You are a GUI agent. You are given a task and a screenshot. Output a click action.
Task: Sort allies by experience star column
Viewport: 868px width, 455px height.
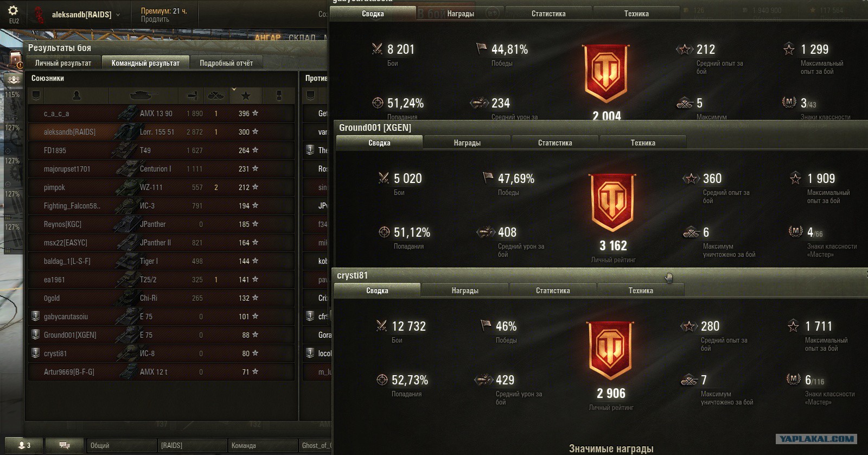click(246, 96)
